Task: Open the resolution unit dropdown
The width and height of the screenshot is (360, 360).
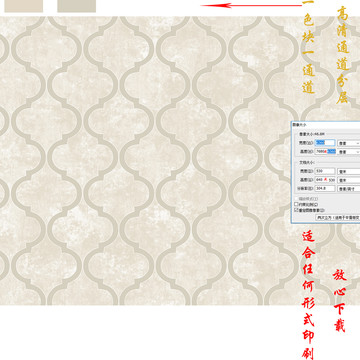Action: [349, 189]
